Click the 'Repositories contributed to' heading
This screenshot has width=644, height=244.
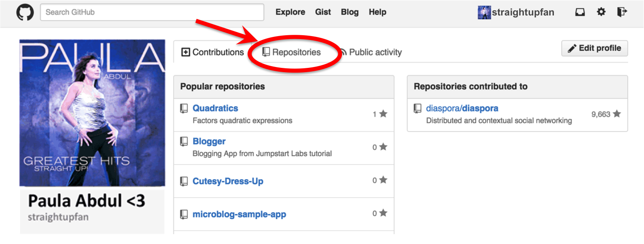tap(471, 86)
